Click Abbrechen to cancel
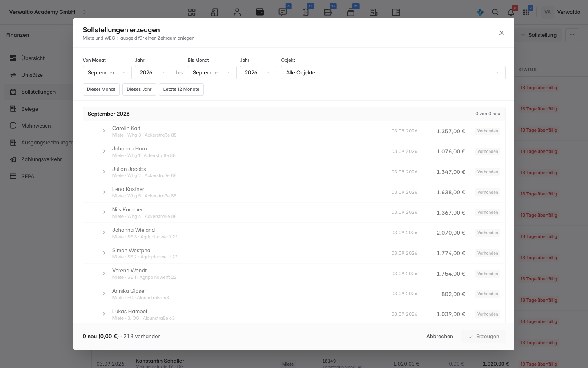Viewport: 588px width, 368px height. pos(440,336)
